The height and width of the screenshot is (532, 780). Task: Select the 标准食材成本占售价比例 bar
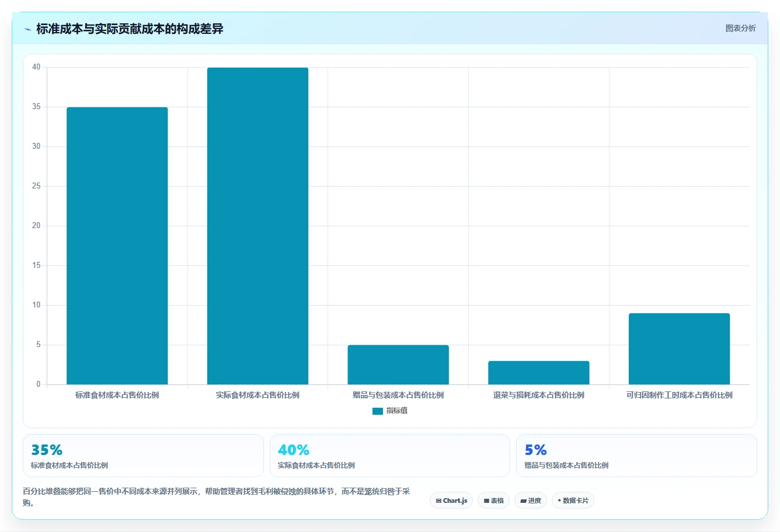pyautogui.click(x=117, y=246)
